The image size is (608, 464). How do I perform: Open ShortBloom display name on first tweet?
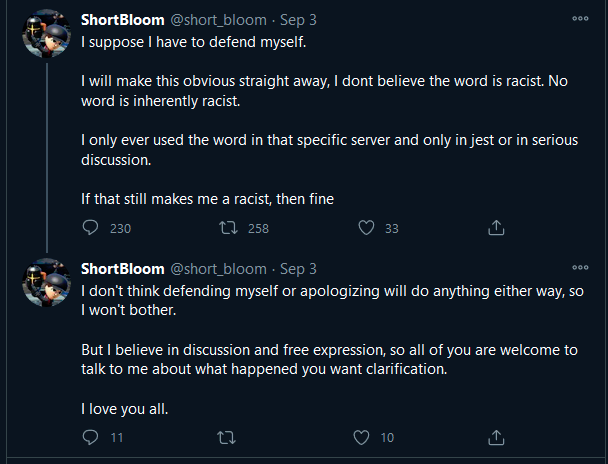point(123,20)
